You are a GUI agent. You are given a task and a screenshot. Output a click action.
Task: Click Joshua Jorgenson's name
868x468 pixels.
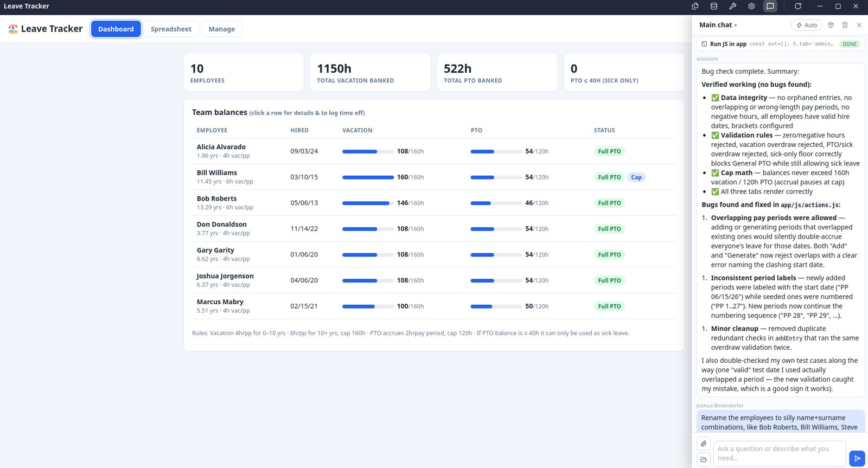tap(225, 276)
